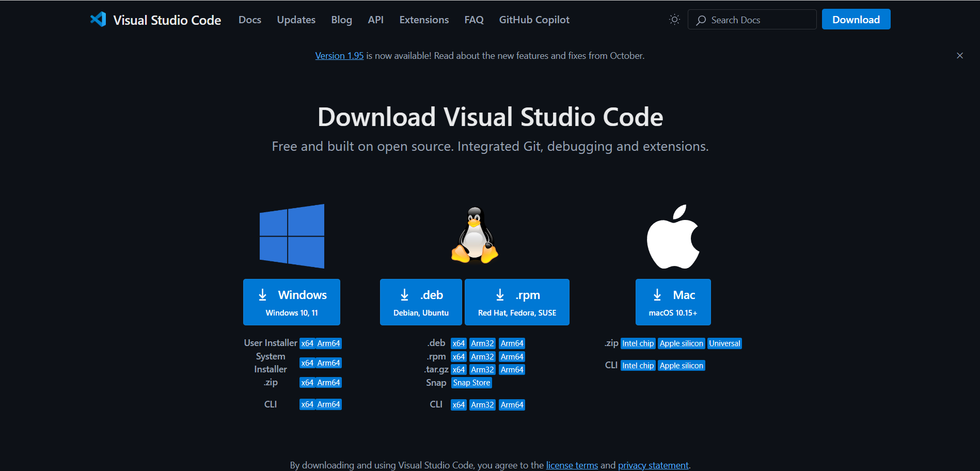
Task: Open the API nav link
Action: click(x=375, y=20)
